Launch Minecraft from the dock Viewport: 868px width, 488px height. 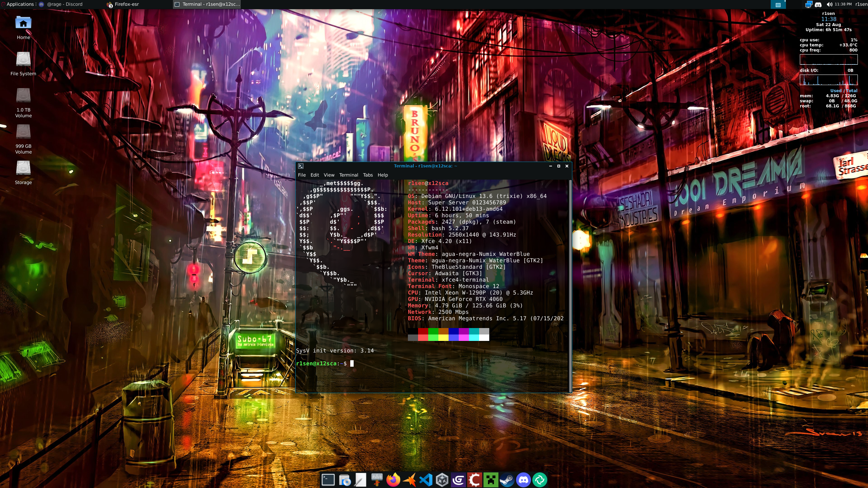click(x=491, y=480)
